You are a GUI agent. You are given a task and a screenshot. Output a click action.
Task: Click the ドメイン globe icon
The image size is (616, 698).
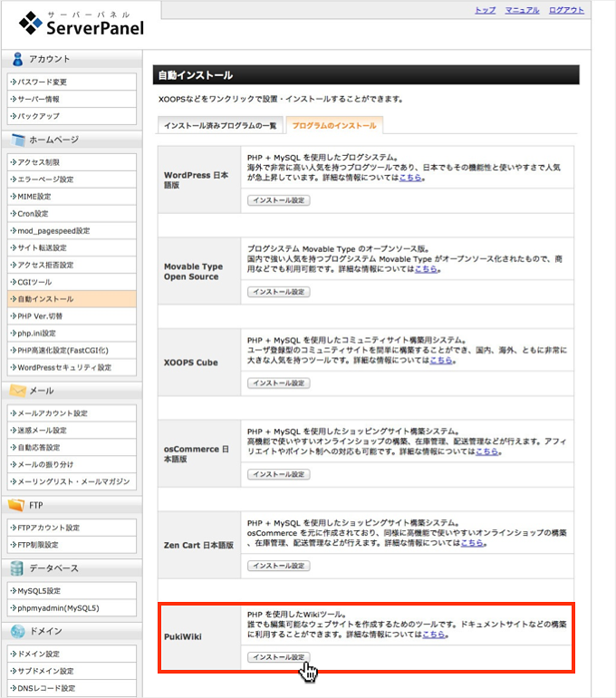click(18, 631)
